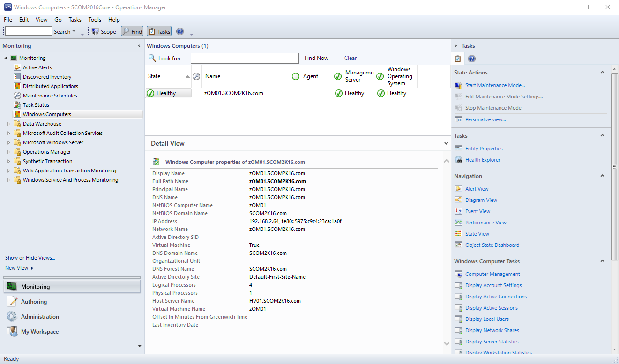619x364 pixels.
Task: Click the Task Status icon
Action: tap(17, 105)
